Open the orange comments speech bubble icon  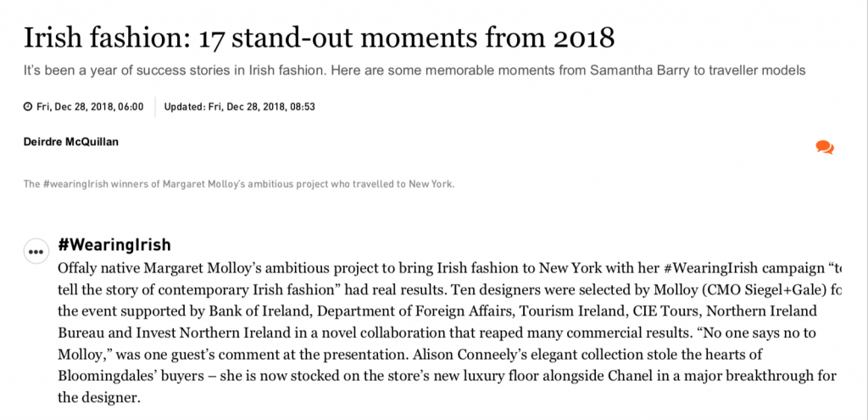[x=825, y=148]
